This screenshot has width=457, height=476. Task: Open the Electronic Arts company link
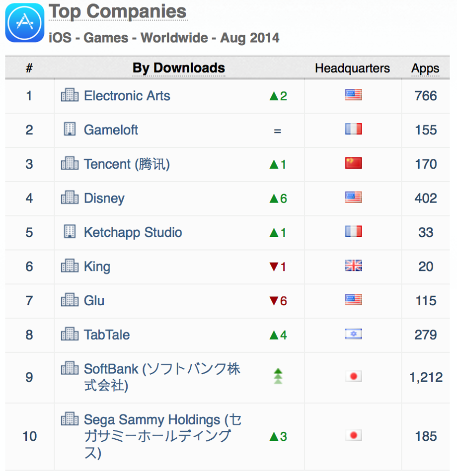coord(127,96)
